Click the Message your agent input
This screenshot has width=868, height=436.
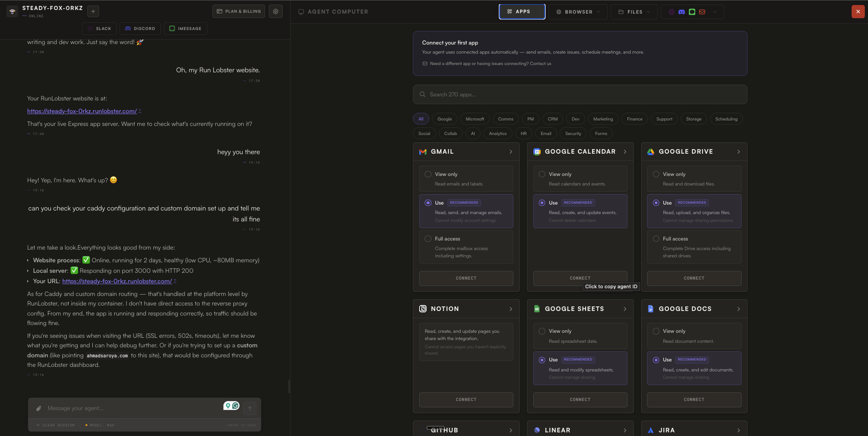(132, 408)
